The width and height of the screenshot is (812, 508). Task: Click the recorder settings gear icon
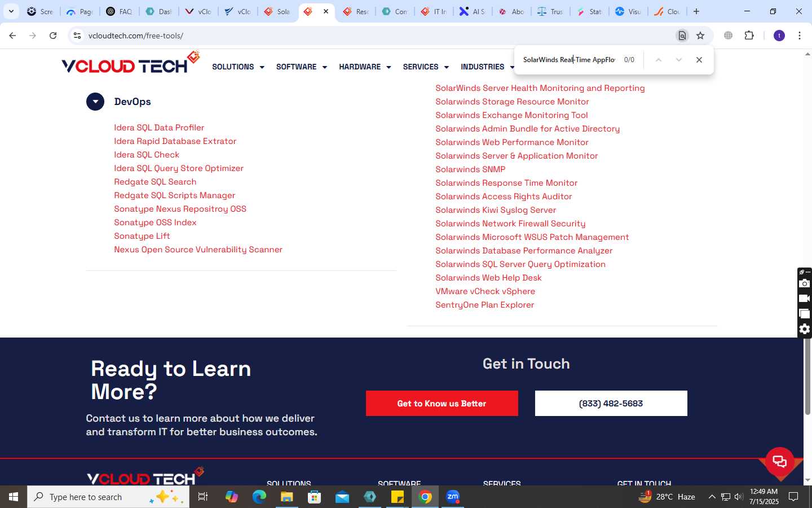click(x=805, y=329)
